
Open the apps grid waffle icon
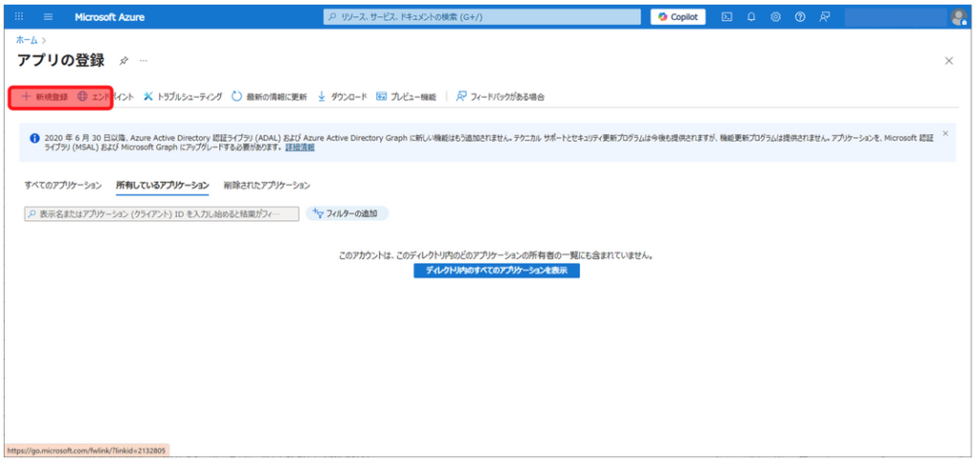18,16
